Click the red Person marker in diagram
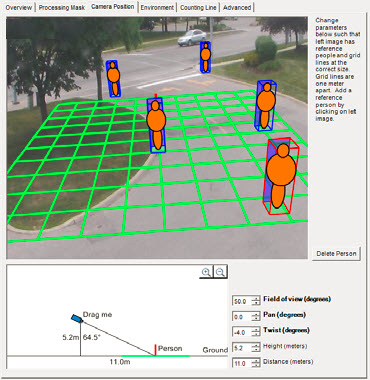The width and height of the screenshot is (370, 380). tap(155, 350)
